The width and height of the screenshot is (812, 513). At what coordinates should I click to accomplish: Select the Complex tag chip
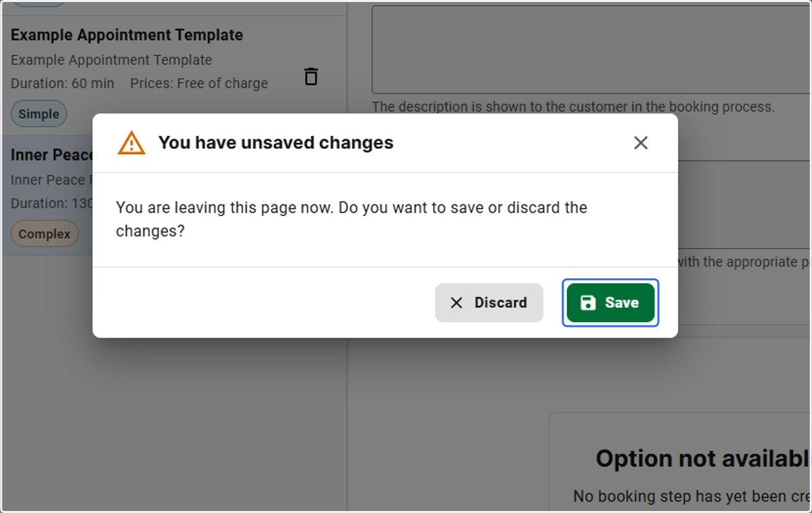pos(45,233)
